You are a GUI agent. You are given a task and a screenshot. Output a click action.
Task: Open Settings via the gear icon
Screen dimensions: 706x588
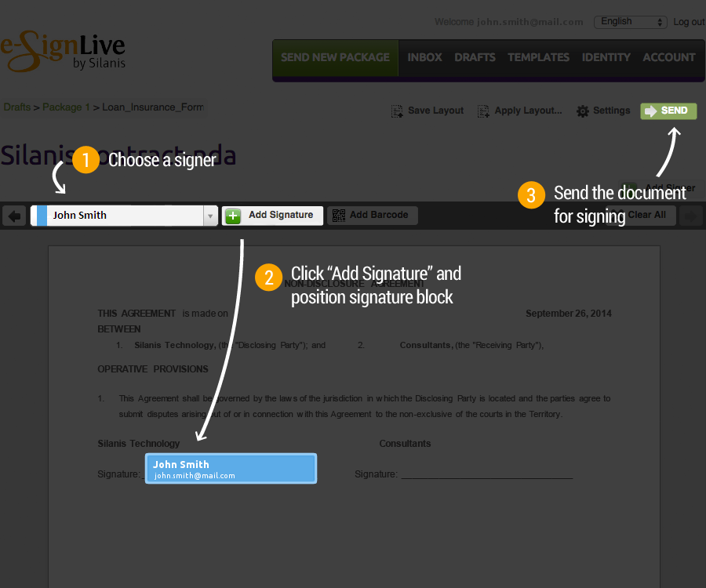click(582, 111)
